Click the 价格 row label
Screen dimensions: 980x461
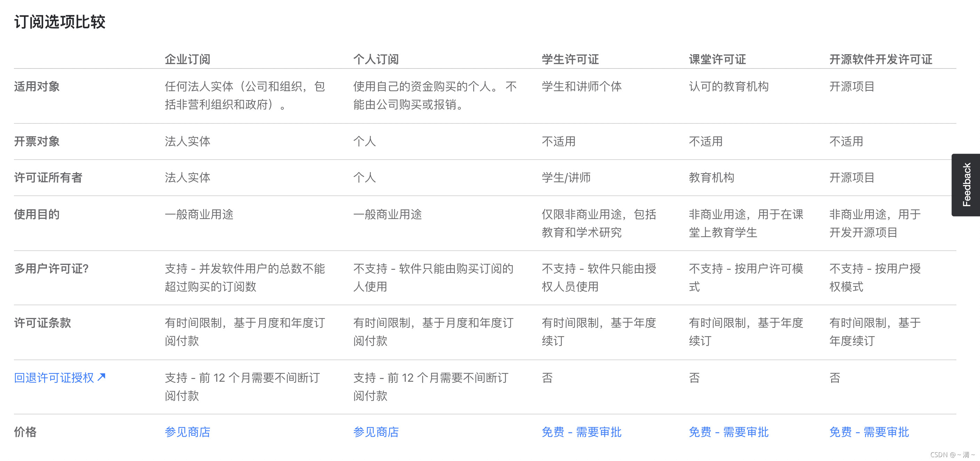coord(25,432)
